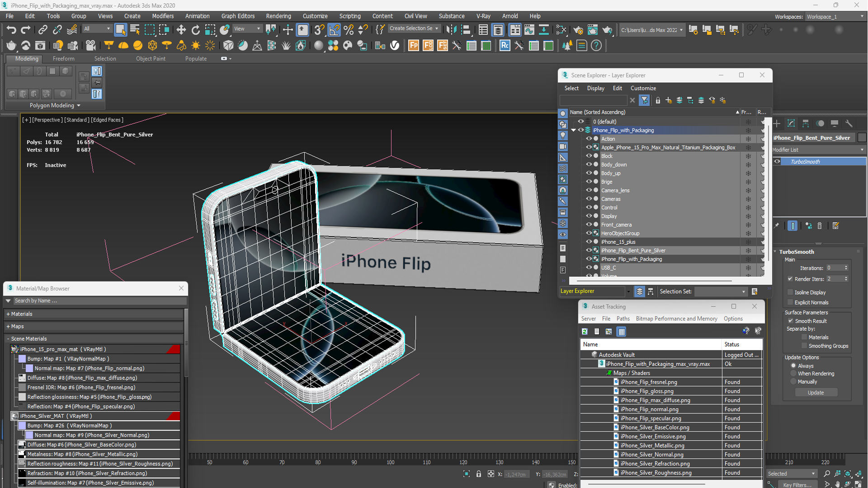The image size is (868, 488).
Task: Select the Manually update radio button
Action: 793,382
